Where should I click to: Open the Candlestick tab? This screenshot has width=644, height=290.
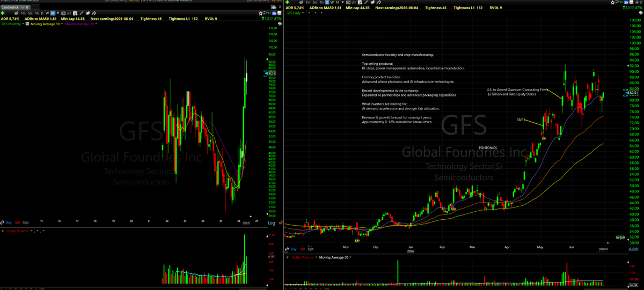(10, 7)
